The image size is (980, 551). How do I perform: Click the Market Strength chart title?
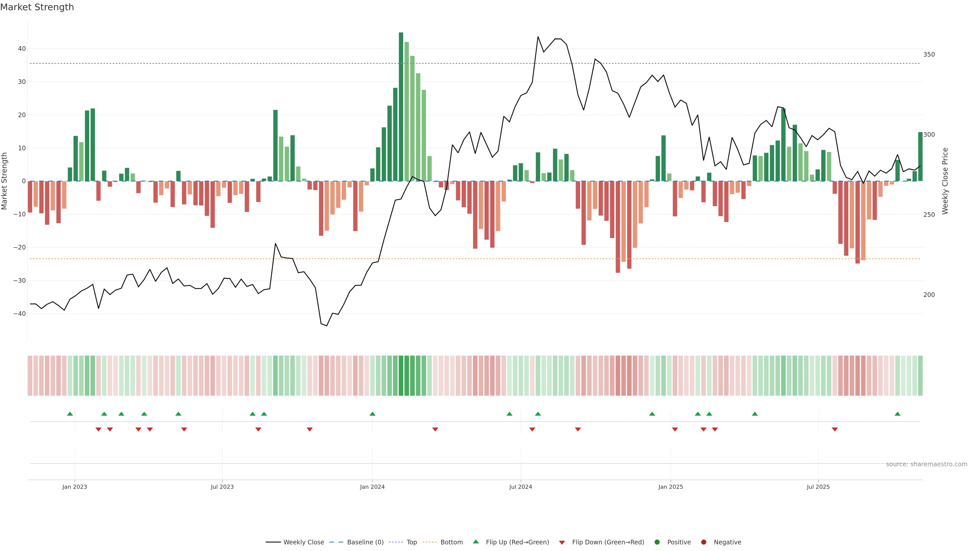(37, 7)
